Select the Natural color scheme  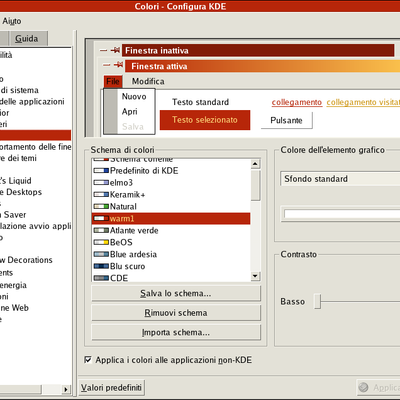(171, 206)
